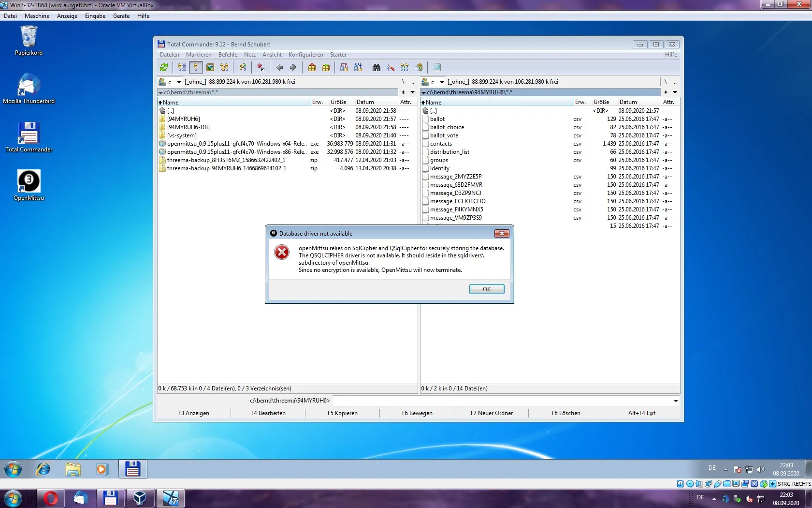
Task: Sort the left panel by Datum column
Action: point(377,102)
